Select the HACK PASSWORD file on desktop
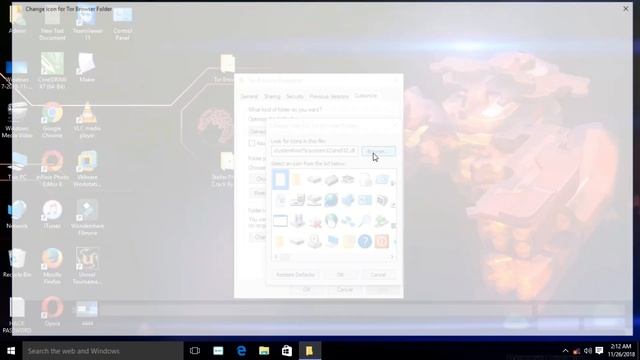Image resolution: width=640 pixels, height=360 pixels. click(x=17, y=315)
